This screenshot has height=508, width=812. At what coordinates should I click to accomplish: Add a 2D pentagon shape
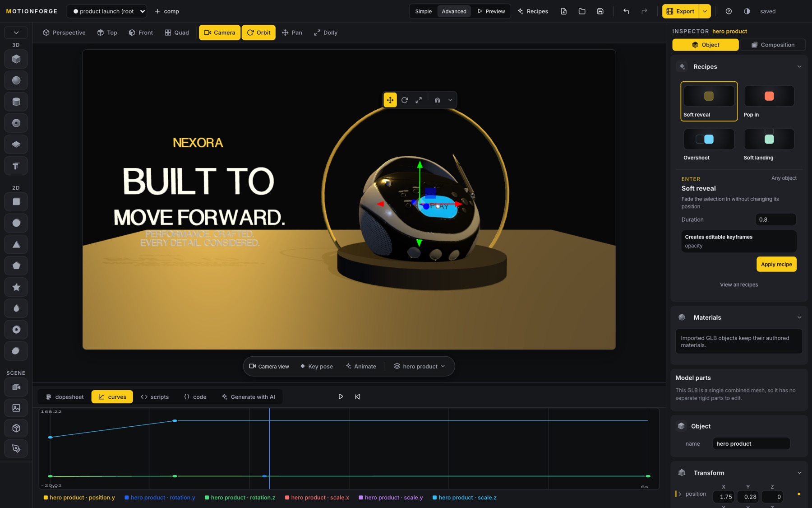pos(16,266)
